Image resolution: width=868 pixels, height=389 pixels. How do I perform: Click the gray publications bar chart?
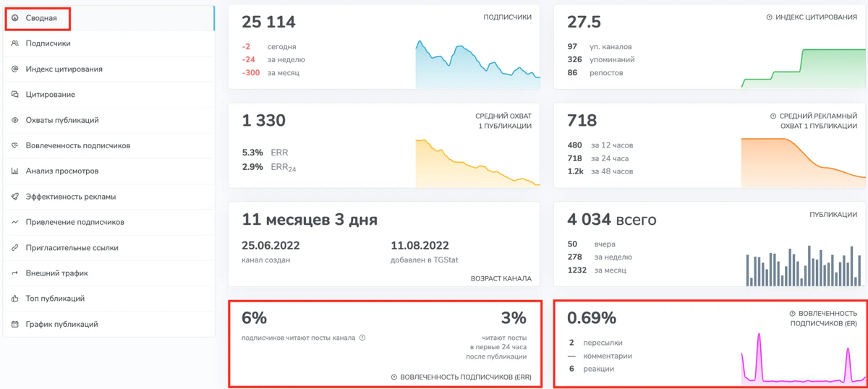[804, 267]
